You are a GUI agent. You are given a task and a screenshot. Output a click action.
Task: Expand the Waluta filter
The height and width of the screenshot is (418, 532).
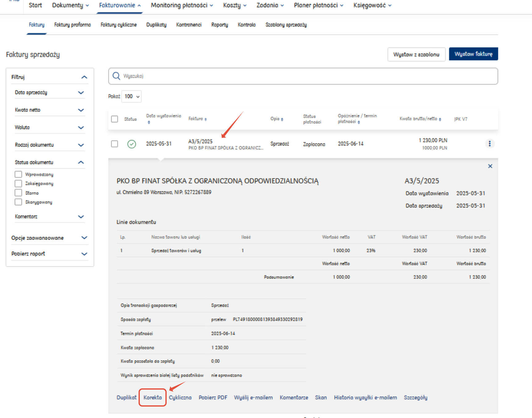(x=81, y=127)
